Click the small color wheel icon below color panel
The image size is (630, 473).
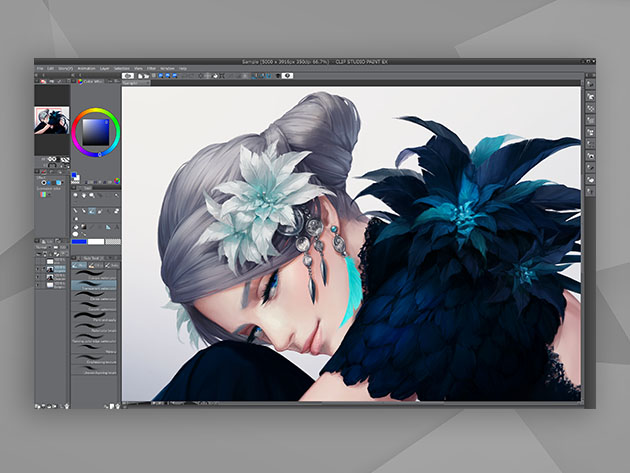117,181
